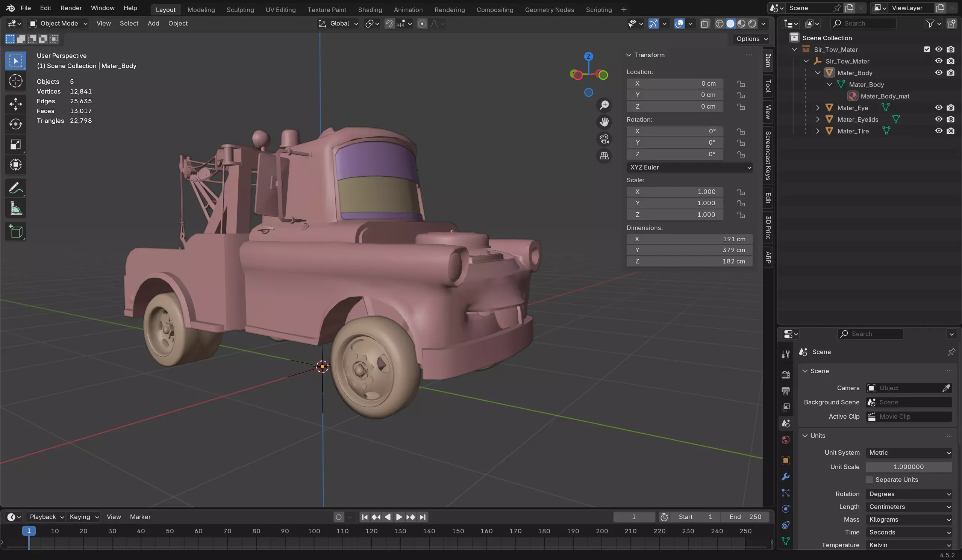Switch to material preview shading
The width and height of the screenshot is (962, 560).
point(741,24)
